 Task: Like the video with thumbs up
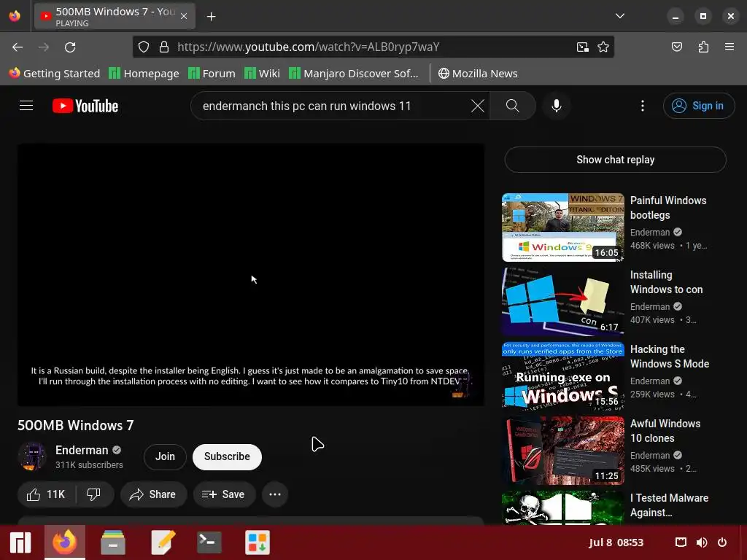pyautogui.click(x=46, y=494)
